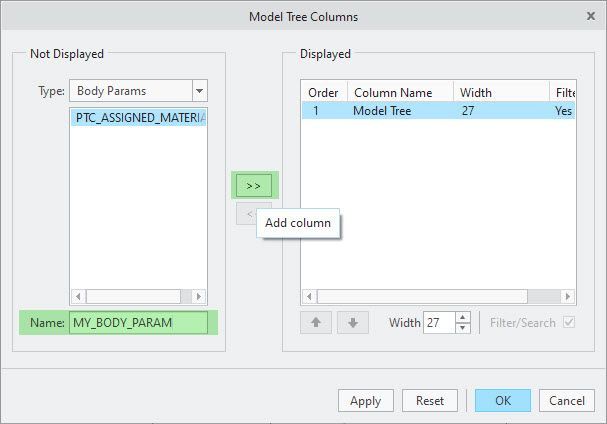Increase Width with the stepper up arrow
Screen dimensions: 607x424
pyautogui.click(x=462, y=318)
